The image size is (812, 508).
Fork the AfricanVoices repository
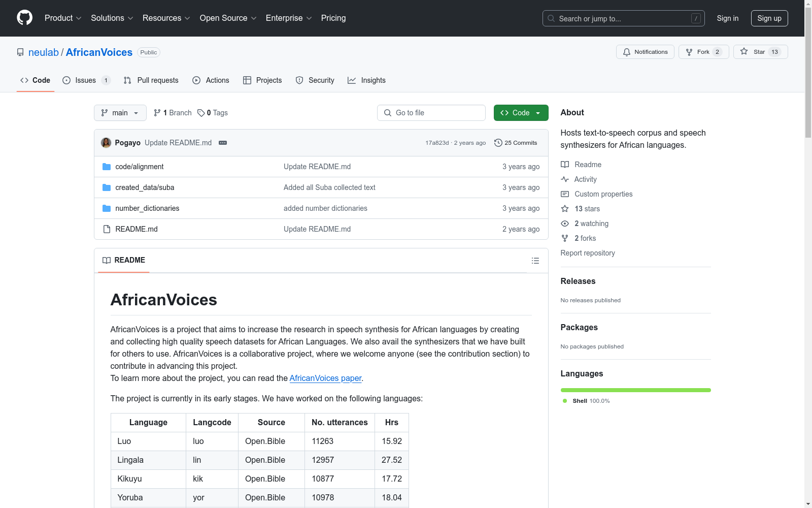703,52
